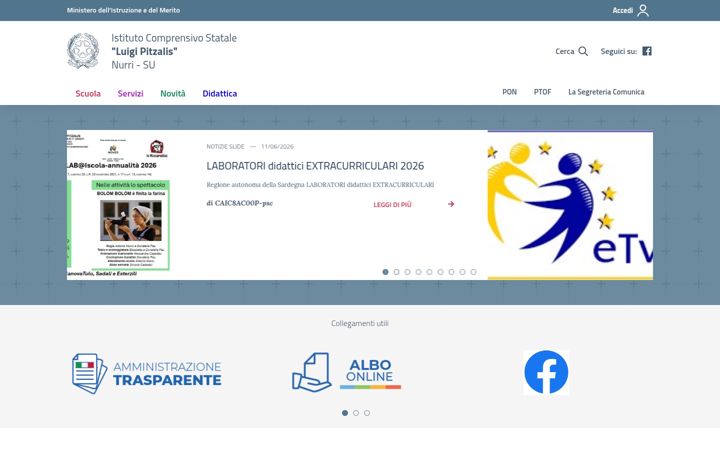Click the Amministrazione Trasparente documents icon

tap(90, 373)
